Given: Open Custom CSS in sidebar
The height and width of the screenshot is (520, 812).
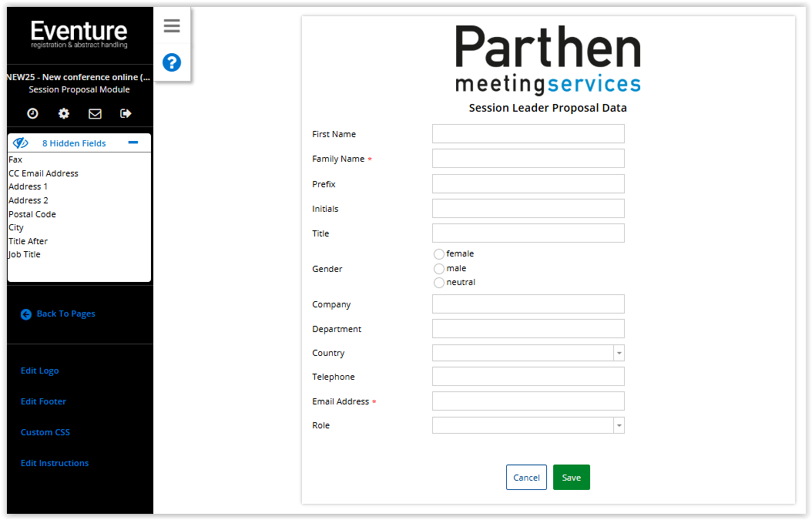Looking at the screenshot, I should pos(45,432).
